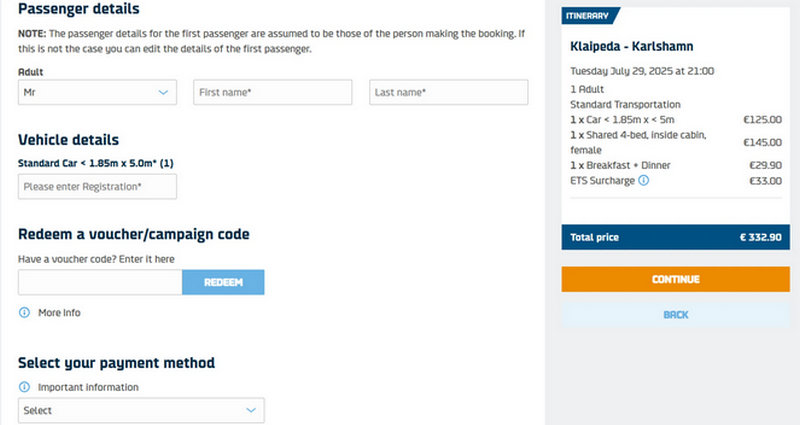Click the orange CONTINUE button
This screenshot has height=425, width=800.
pos(675,279)
